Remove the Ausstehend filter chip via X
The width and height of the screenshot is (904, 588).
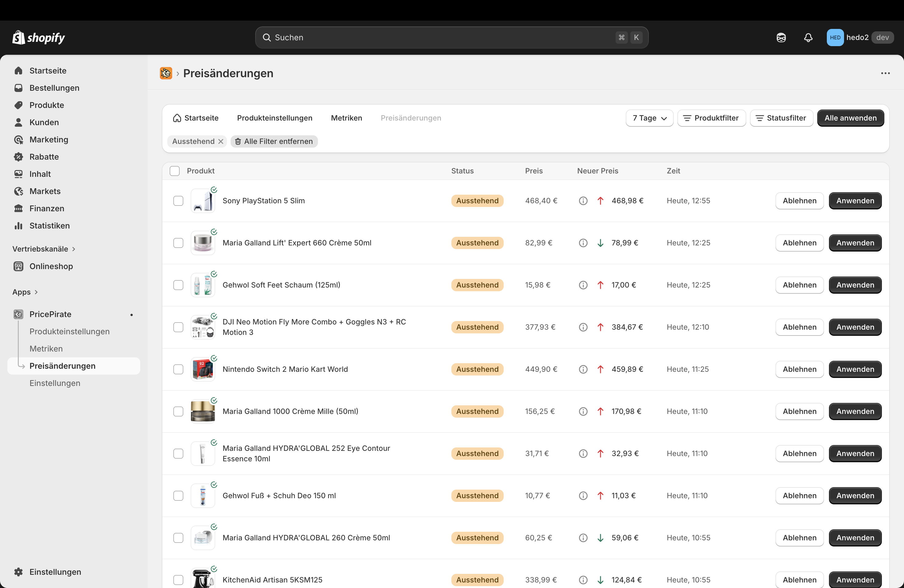221,141
